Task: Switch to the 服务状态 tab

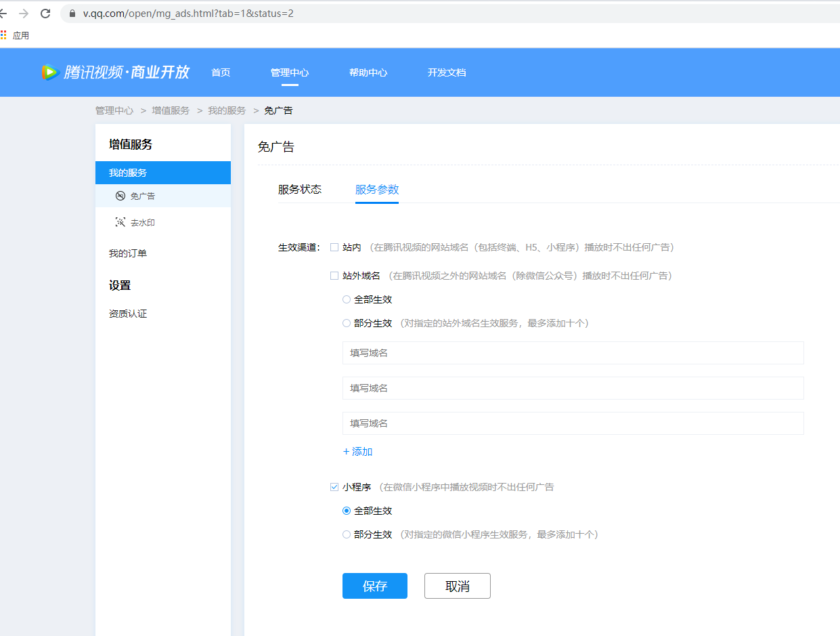Action: point(299,190)
